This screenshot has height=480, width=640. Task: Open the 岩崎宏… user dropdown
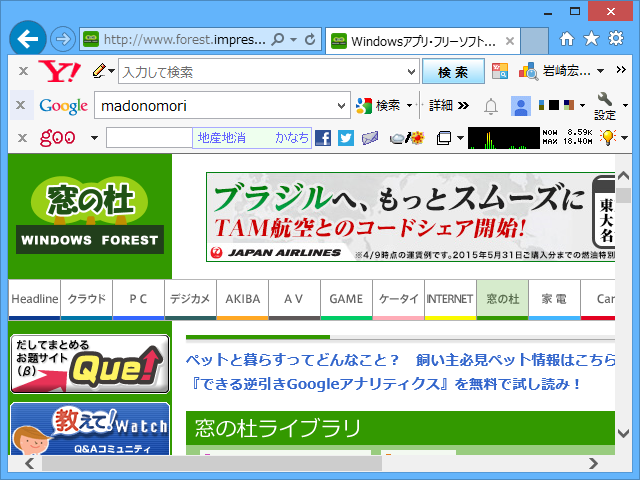(600, 71)
